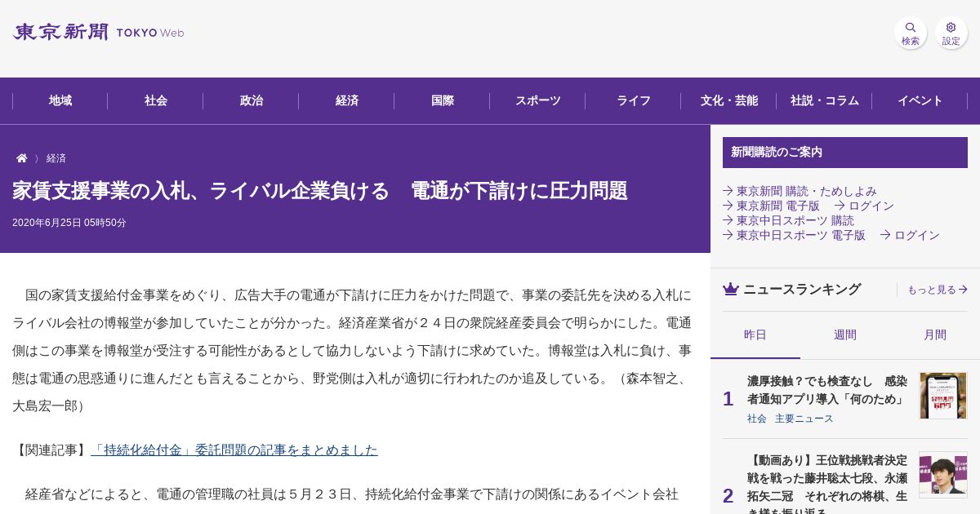This screenshot has width=980, height=514.
Task: Open 東京新聞 電子版 link
Action: click(771, 206)
